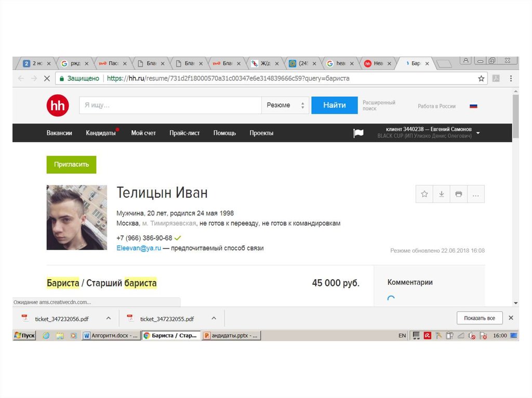Open Chrome three-dot menu
The height and width of the screenshot is (398, 532).
click(511, 78)
